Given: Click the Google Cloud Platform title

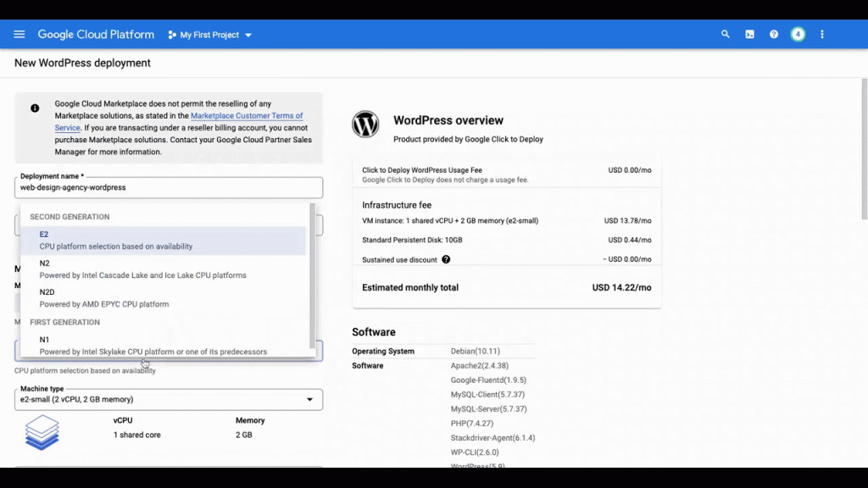Looking at the screenshot, I should tap(96, 35).
